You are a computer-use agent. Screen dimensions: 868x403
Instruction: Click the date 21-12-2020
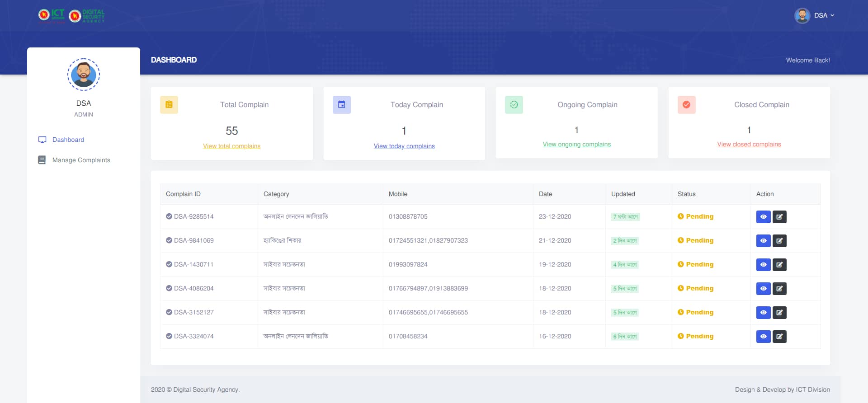tap(555, 240)
